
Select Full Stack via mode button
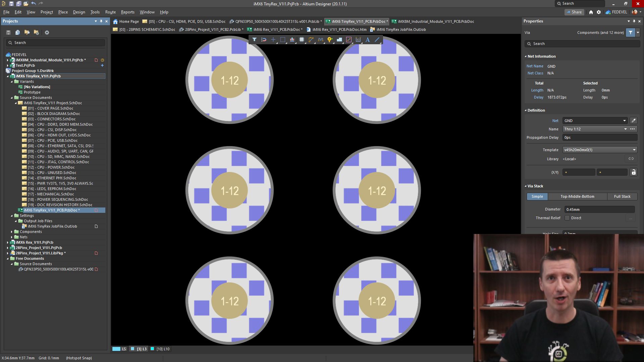tap(622, 196)
